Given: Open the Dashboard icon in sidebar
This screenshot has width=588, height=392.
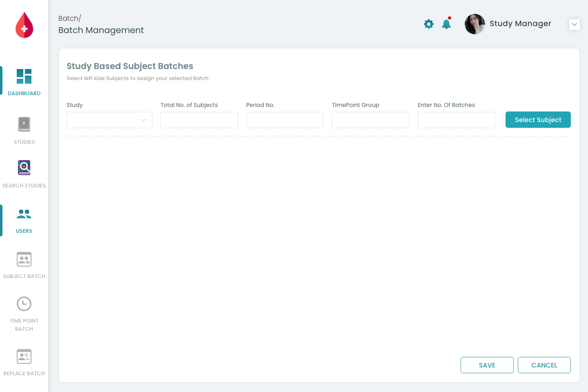Looking at the screenshot, I should (24, 76).
